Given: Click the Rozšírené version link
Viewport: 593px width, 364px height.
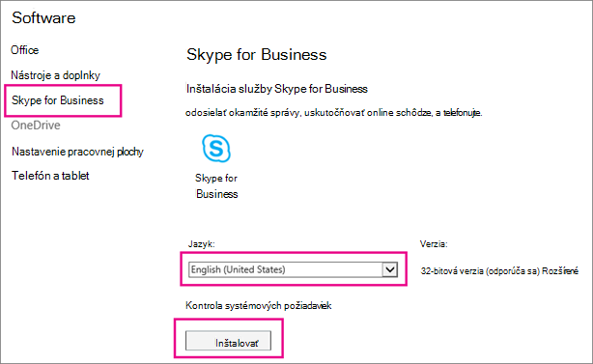Looking at the screenshot, I should (x=560, y=271).
